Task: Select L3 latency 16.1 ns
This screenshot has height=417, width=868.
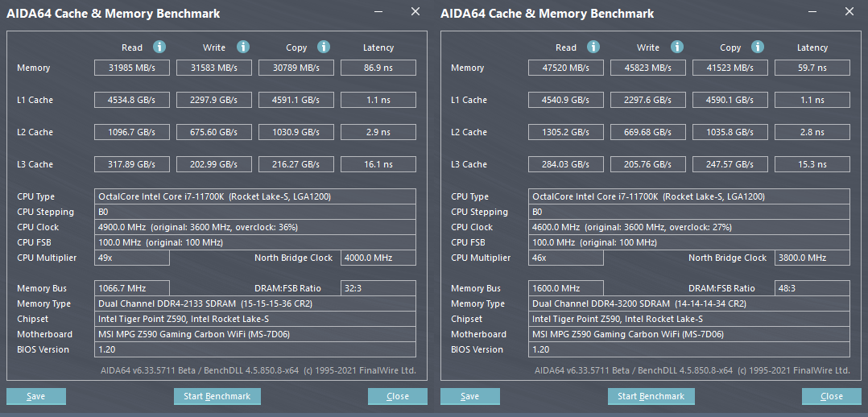Action: [x=378, y=164]
